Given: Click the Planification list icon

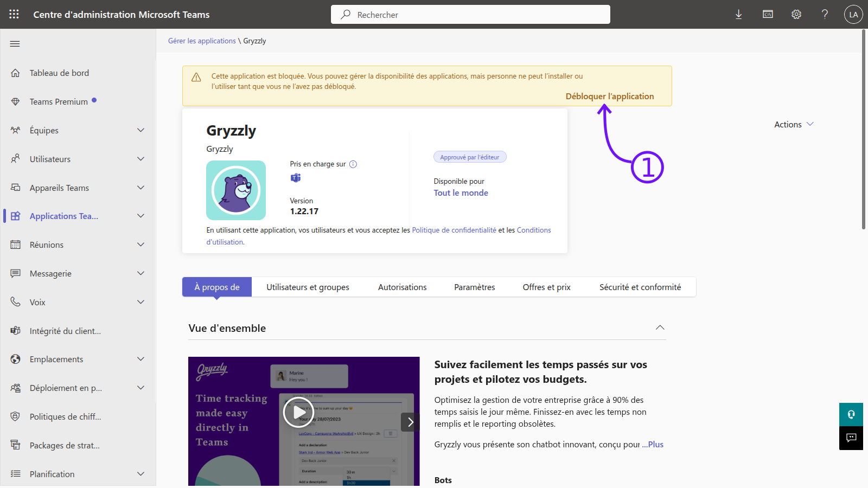Looking at the screenshot, I should 15,474.
